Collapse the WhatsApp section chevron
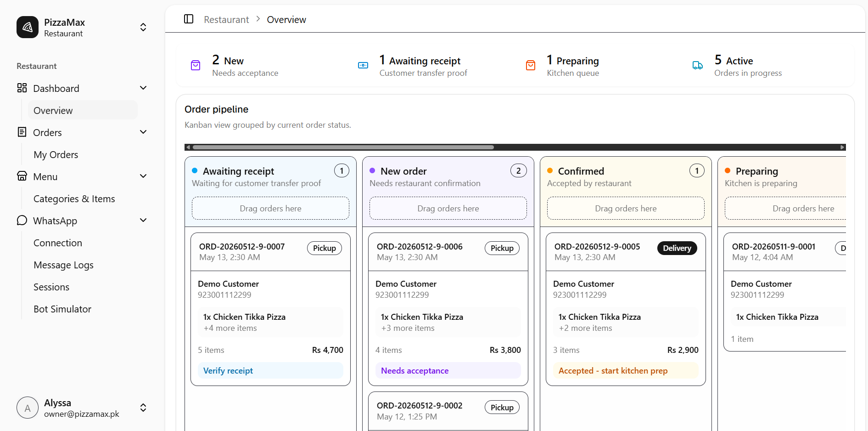Viewport: 868px width, 431px height. click(143, 220)
